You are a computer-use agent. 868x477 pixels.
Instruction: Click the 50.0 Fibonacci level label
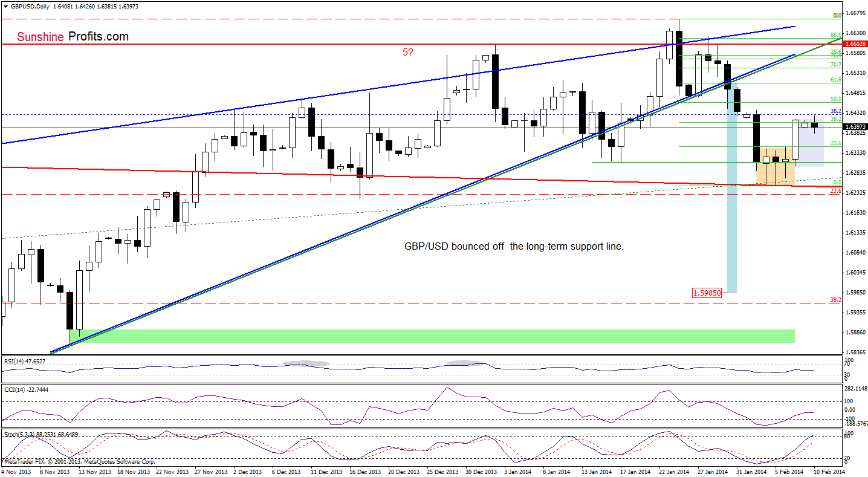[x=836, y=99]
